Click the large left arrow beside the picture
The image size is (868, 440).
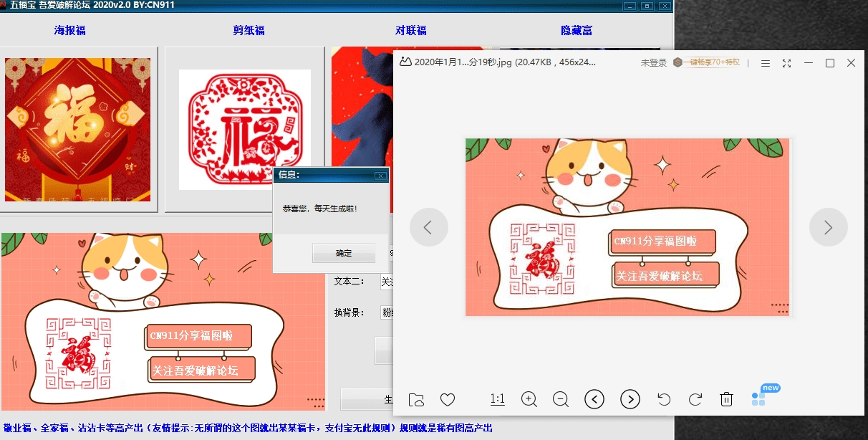click(x=428, y=227)
